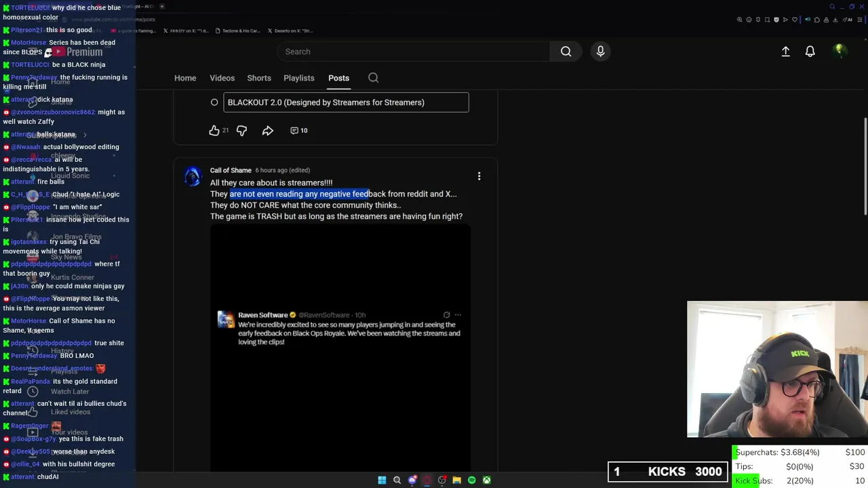868x488 pixels.
Task: Click the browser tab search magnifier icon
Action: (832, 7)
